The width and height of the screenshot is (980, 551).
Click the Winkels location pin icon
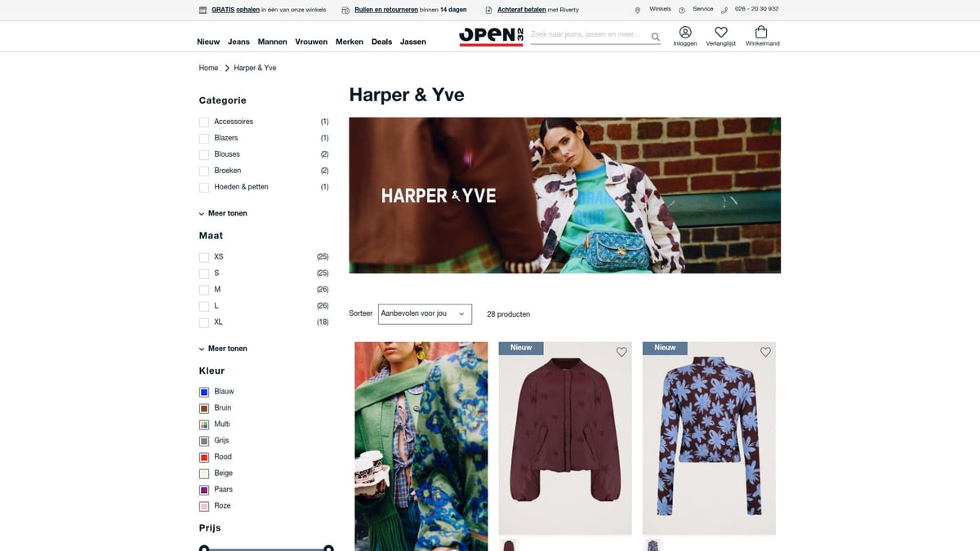(639, 9)
